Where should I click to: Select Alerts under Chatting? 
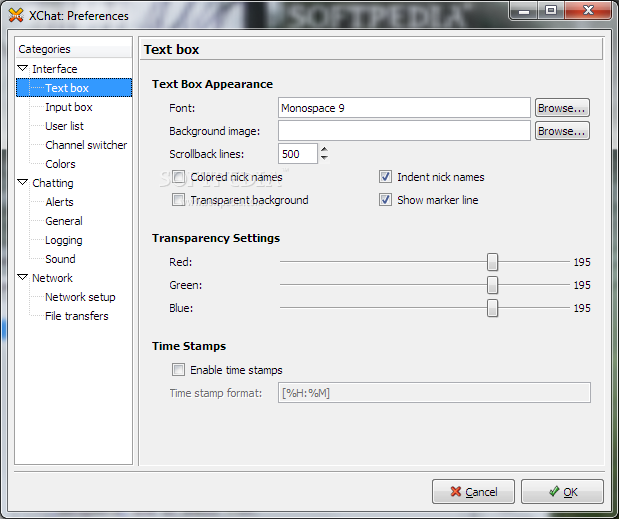click(59, 202)
